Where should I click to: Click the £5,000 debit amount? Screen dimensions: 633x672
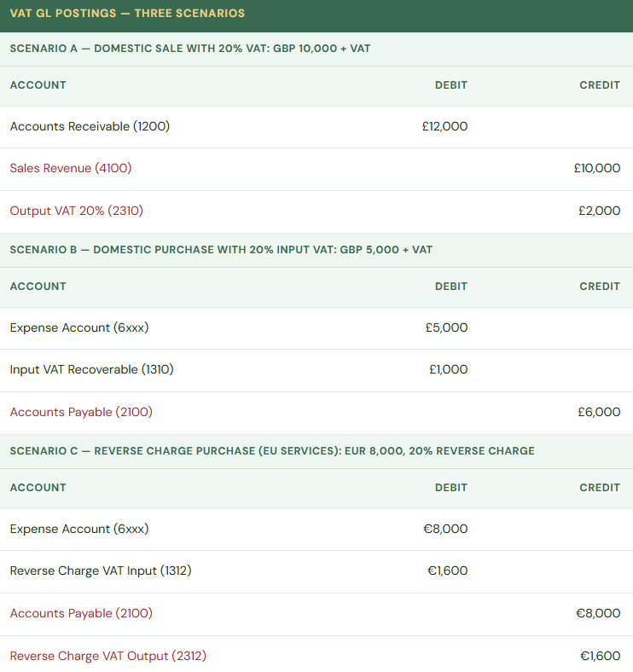pyautogui.click(x=446, y=327)
